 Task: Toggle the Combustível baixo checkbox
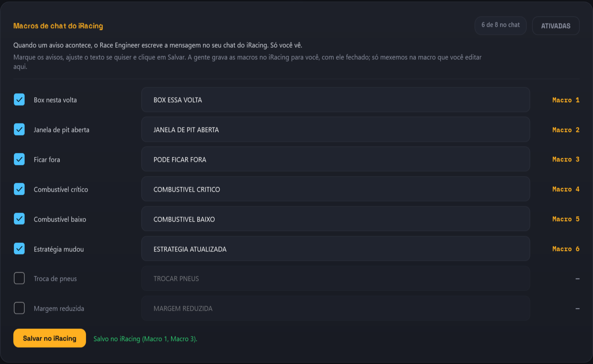(19, 219)
